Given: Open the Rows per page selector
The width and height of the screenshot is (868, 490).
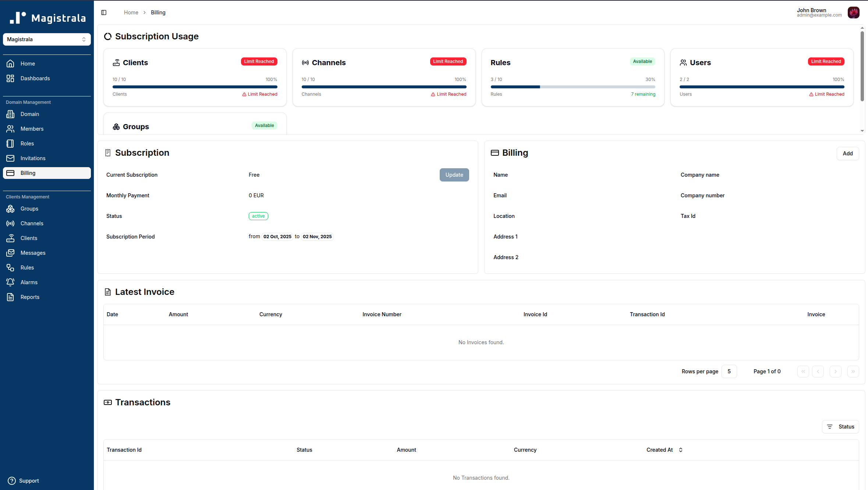Looking at the screenshot, I should (x=729, y=371).
